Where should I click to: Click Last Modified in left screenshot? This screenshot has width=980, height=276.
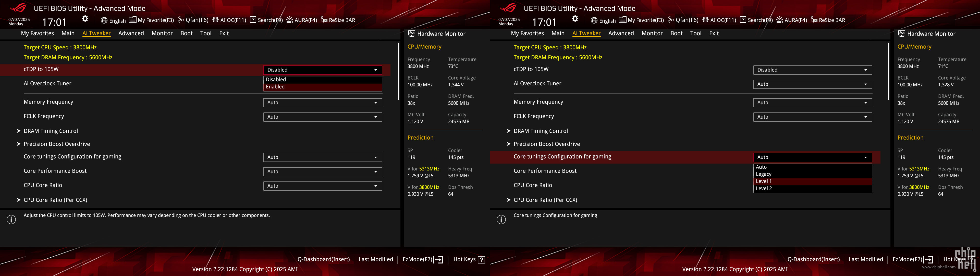(376, 259)
